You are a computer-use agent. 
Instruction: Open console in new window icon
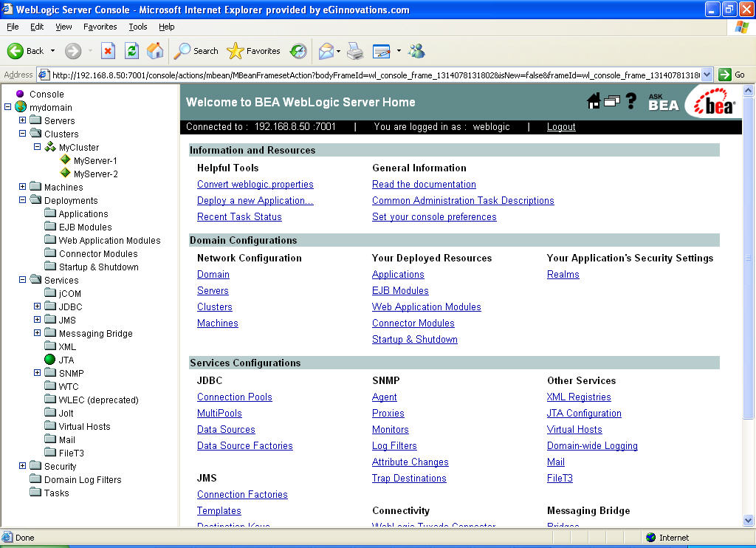612,101
